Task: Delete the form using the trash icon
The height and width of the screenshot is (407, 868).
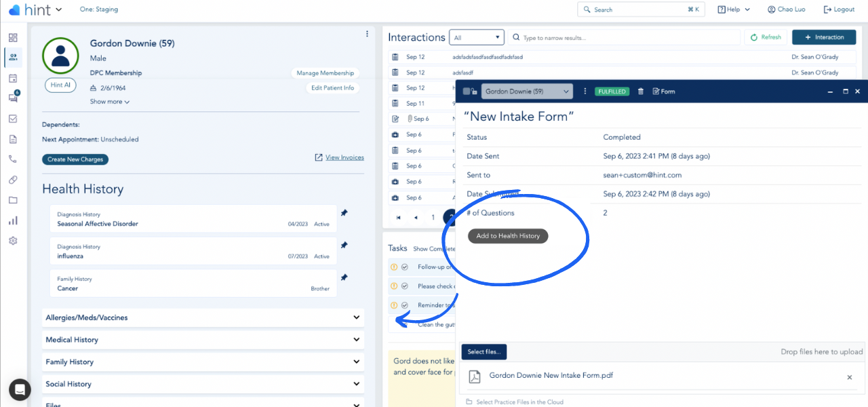Action: tap(640, 91)
